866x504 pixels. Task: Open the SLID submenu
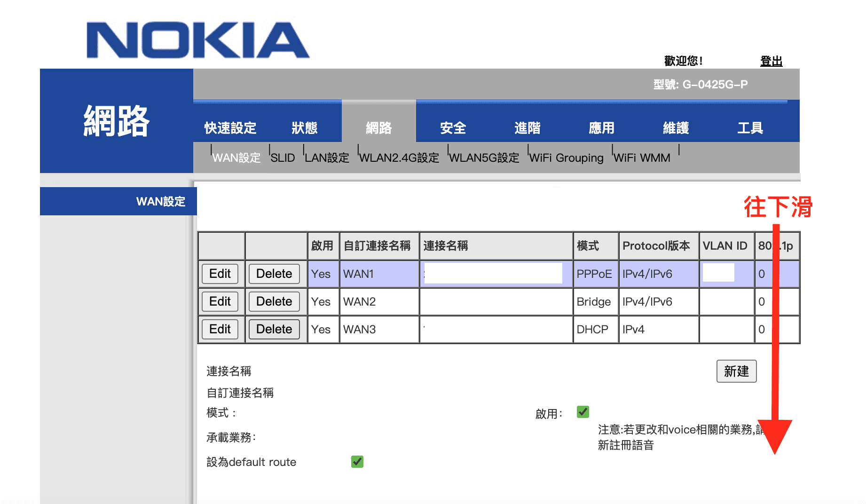click(283, 157)
